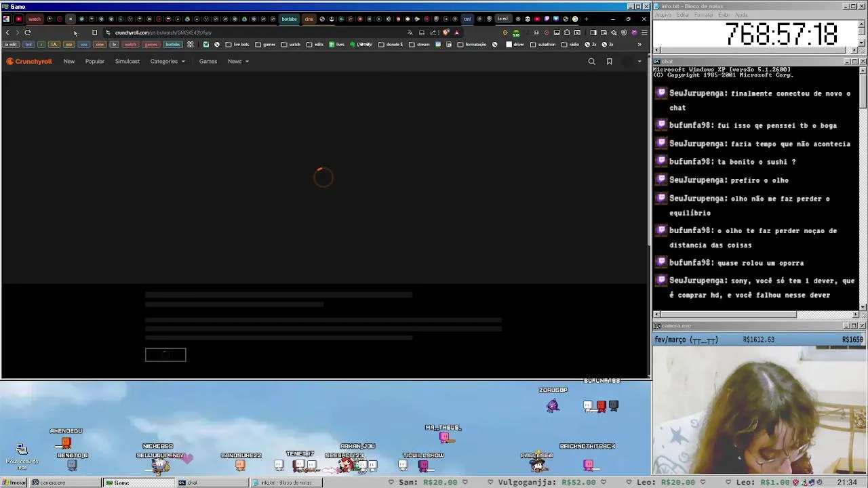Open the 'games' bookmarks folder
Screen dimensions: 868x488
[265, 45]
